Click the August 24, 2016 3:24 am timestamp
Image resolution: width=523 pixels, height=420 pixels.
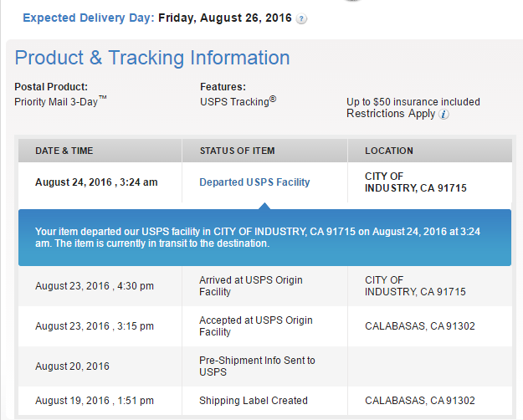point(96,182)
